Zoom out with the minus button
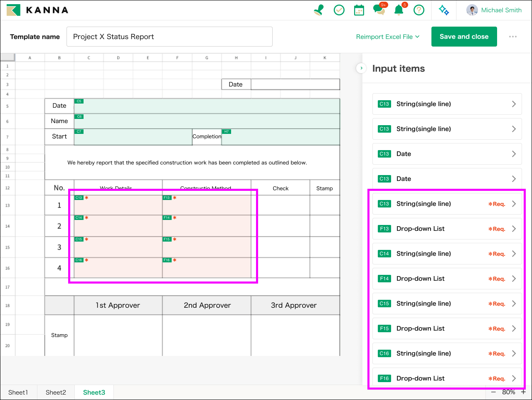The width and height of the screenshot is (532, 400). click(493, 392)
